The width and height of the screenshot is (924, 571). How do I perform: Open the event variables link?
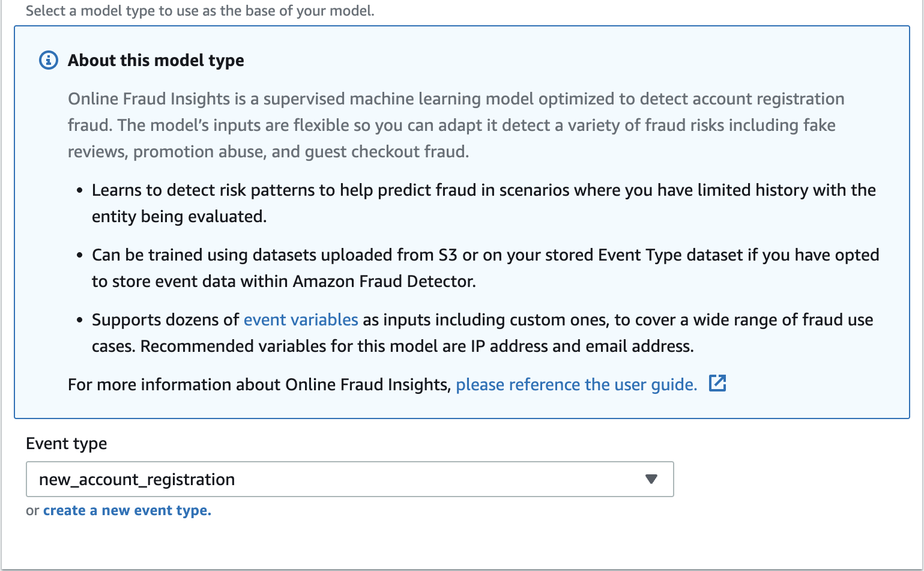301,320
